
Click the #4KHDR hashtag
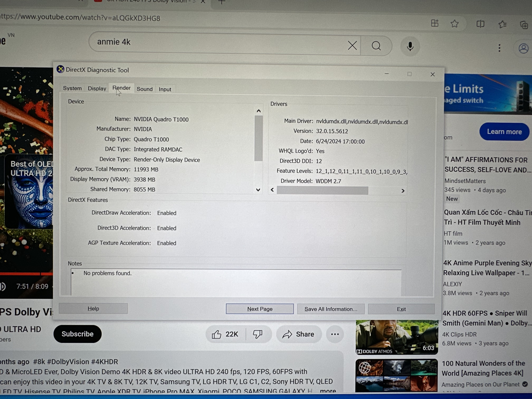pyautogui.click(x=105, y=362)
